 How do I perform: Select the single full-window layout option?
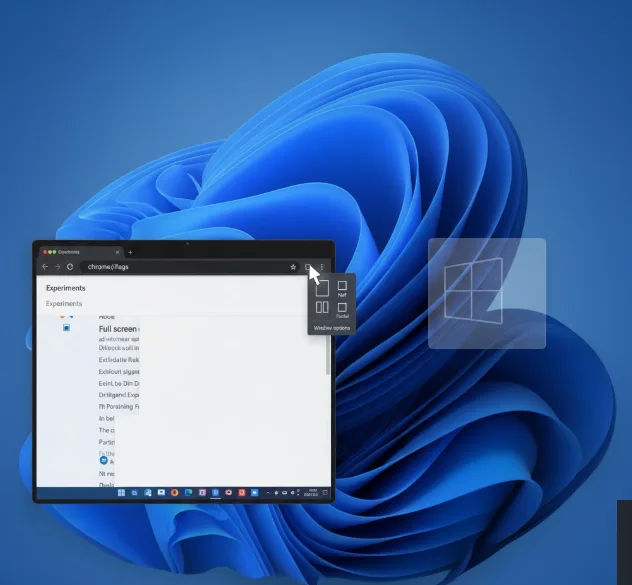click(x=322, y=288)
